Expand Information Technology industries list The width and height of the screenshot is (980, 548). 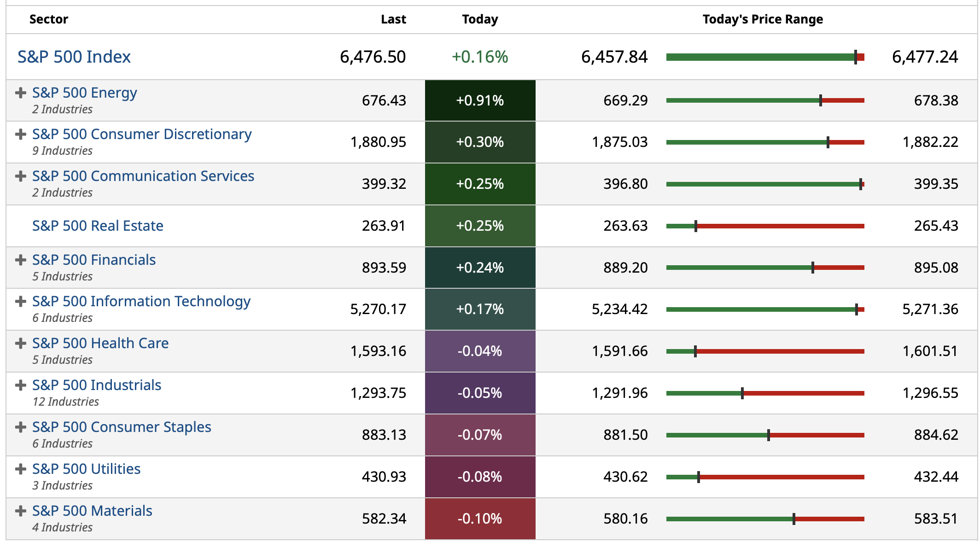pos(20,302)
